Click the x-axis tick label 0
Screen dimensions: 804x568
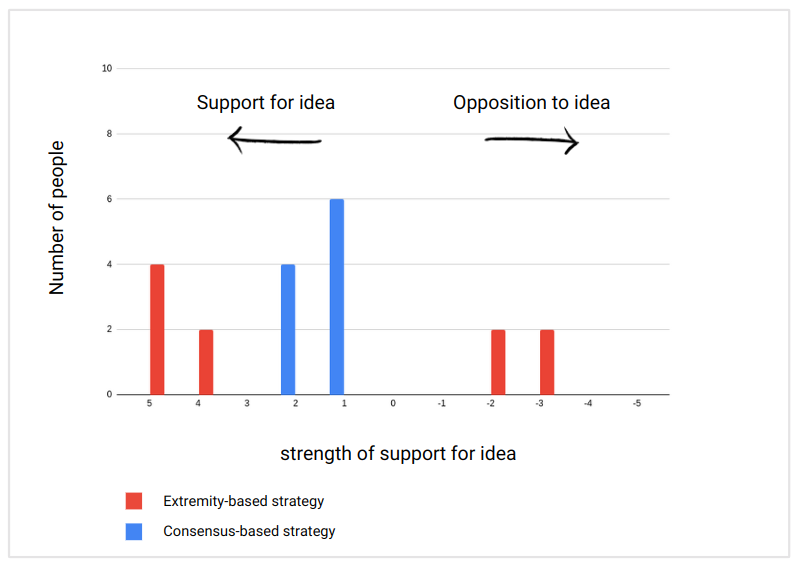[393, 403]
